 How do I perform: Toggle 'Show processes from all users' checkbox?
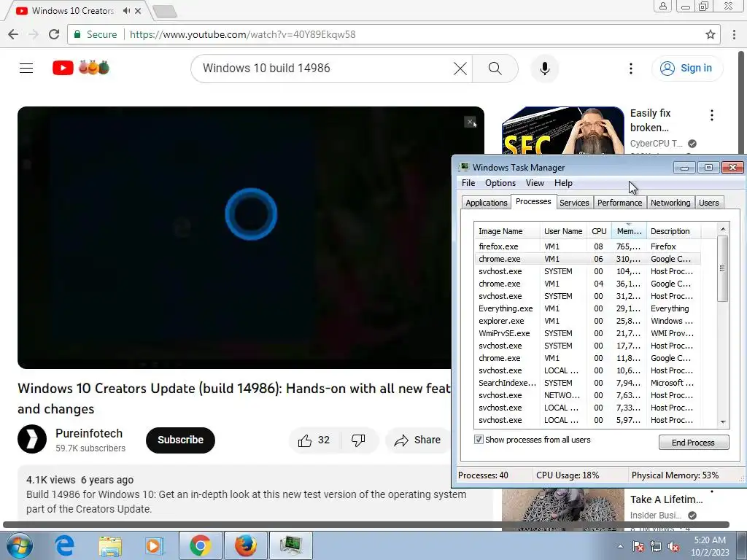coord(479,440)
